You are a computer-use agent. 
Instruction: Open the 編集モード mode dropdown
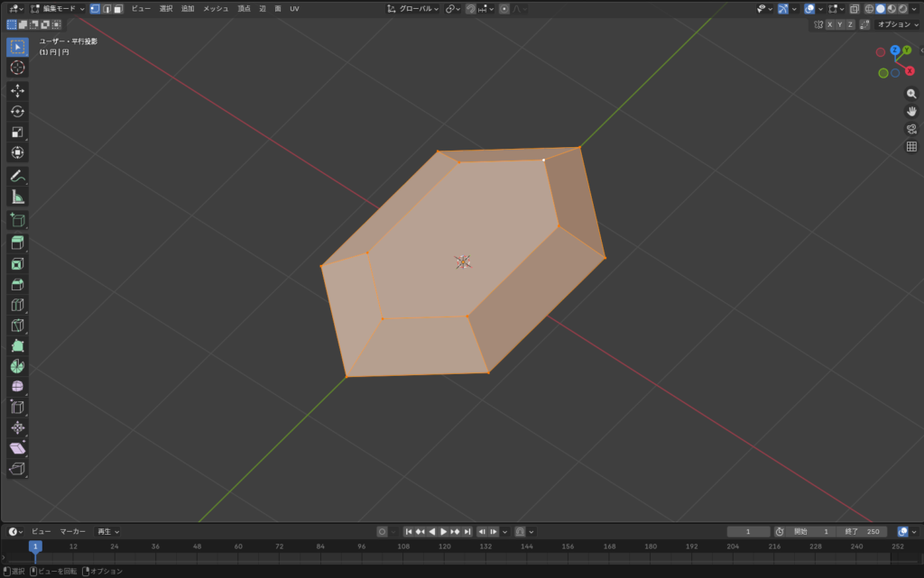pyautogui.click(x=58, y=8)
